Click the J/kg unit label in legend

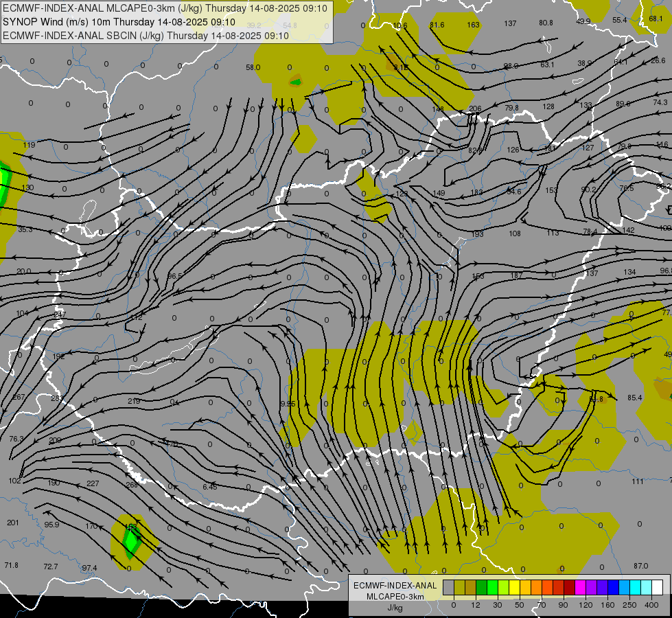tap(395, 608)
